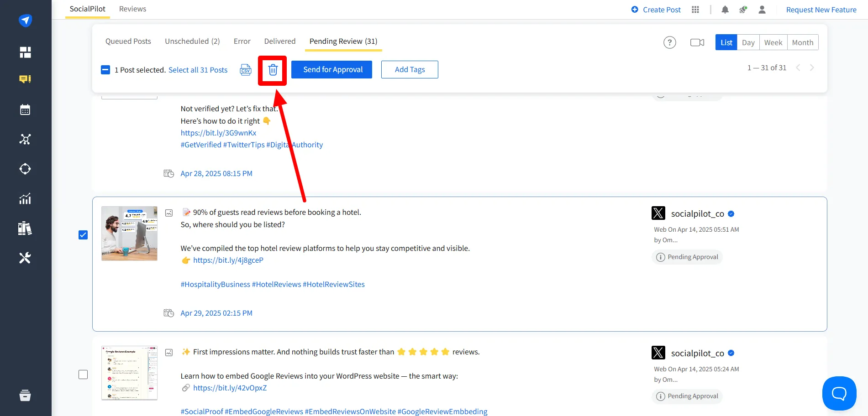Open the analytics bar chart icon

tap(25, 198)
